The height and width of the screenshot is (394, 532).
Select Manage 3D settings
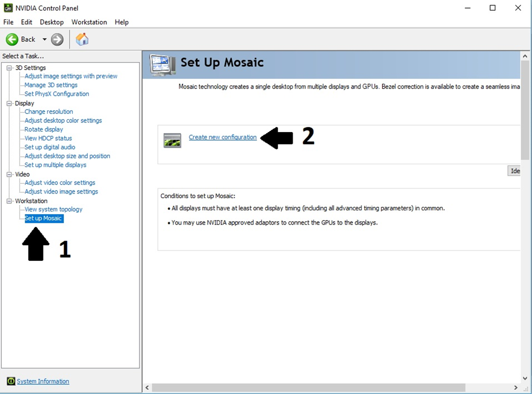tap(51, 85)
